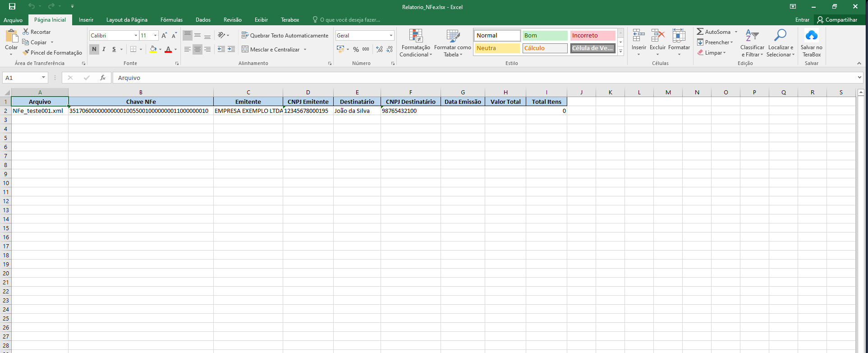Click Recortar scissors icon

[26, 32]
